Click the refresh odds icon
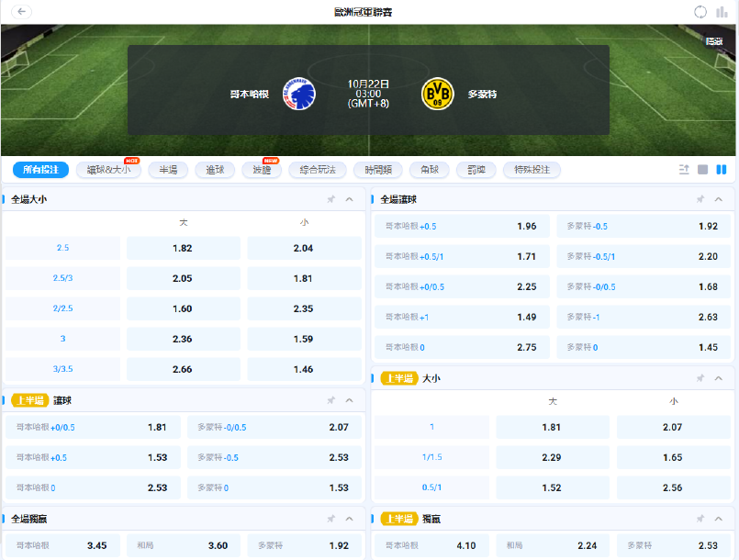 tap(700, 12)
